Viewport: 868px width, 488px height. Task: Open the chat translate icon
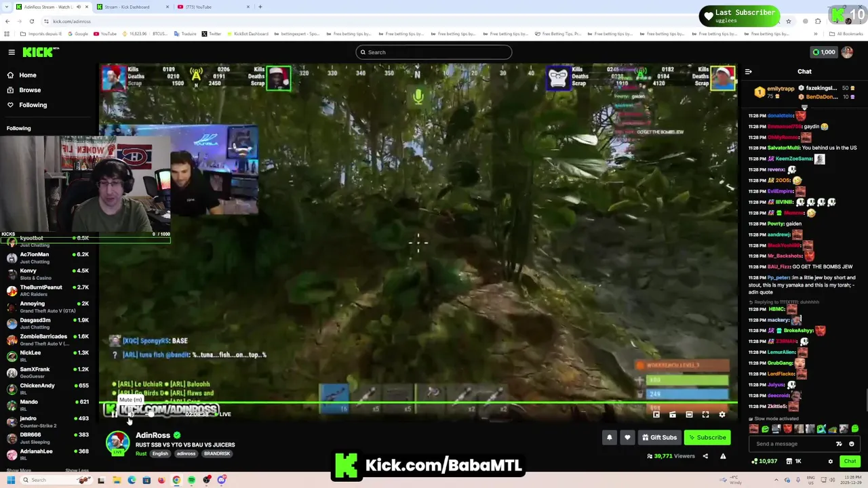[839, 444]
